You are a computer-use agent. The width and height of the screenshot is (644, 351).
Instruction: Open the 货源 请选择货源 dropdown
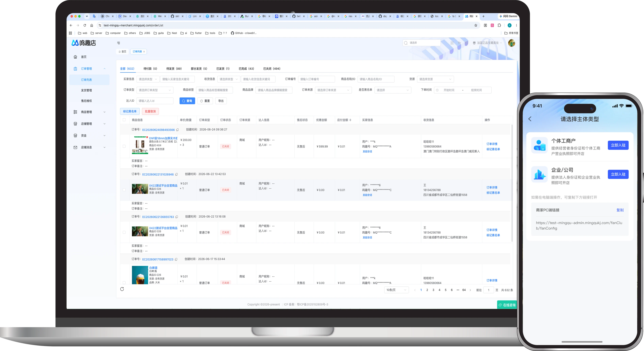(x=435, y=79)
